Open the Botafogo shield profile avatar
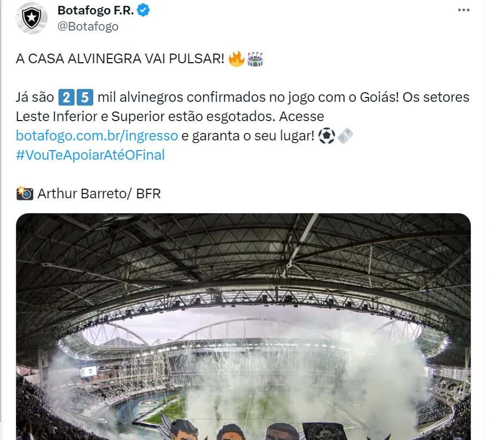 tap(32, 18)
